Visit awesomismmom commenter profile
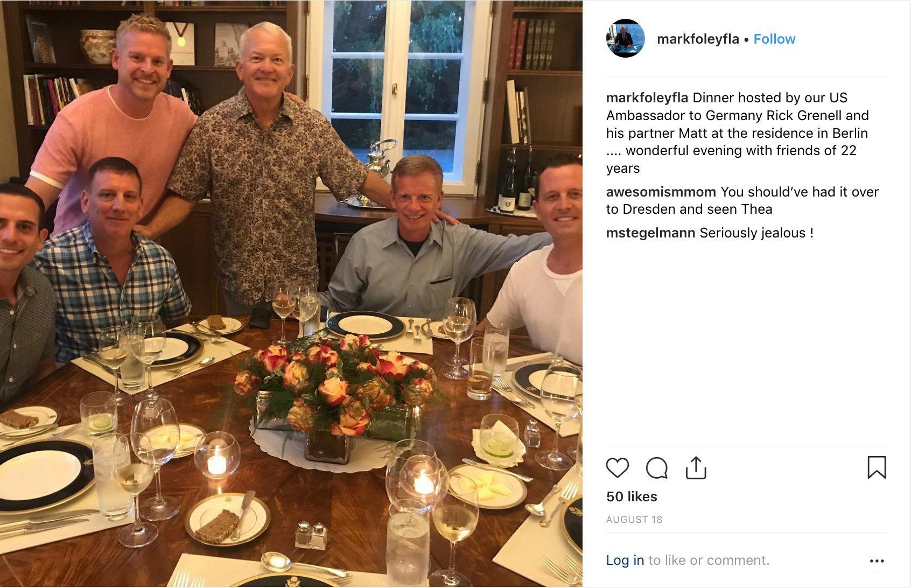Viewport: 911px width, 588px height. (661, 192)
